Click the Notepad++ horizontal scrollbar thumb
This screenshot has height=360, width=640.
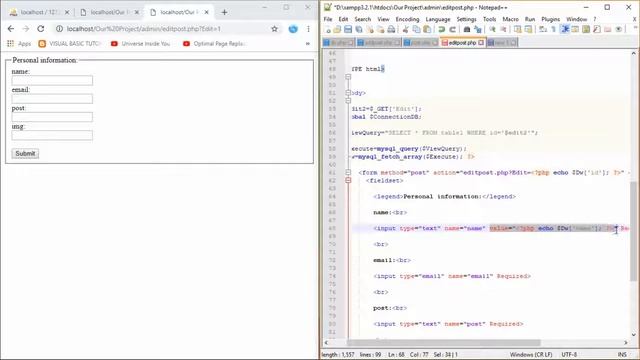tap(444, 342)
